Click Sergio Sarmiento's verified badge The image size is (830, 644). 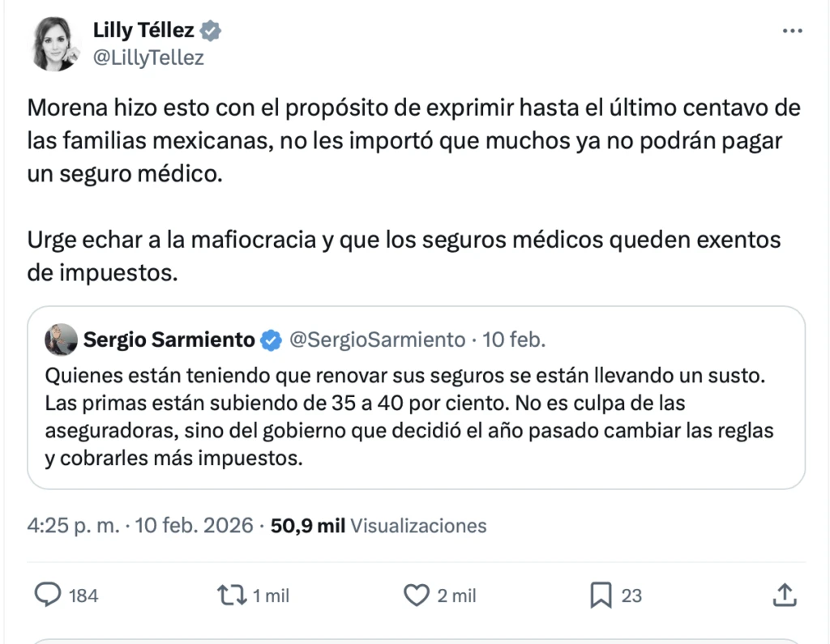click(271, 340)
